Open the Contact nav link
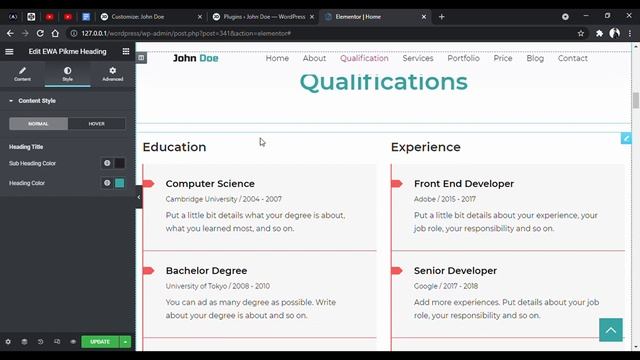This screenshot has width=640, height=360. [x=573, y=58]
